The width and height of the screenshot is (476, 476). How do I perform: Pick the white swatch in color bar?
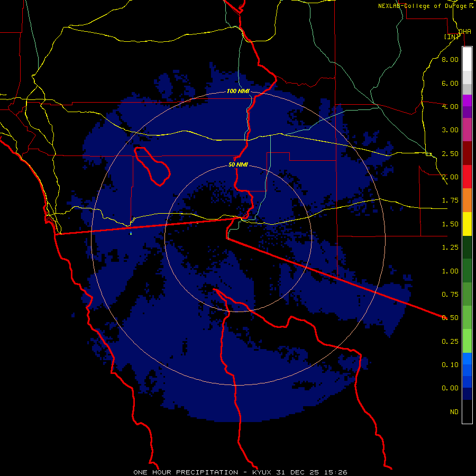pyautogui.click(x=467, y=59)
